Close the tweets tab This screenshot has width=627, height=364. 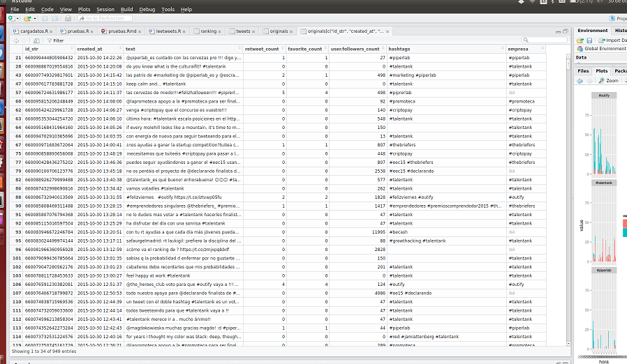(253, 31)
